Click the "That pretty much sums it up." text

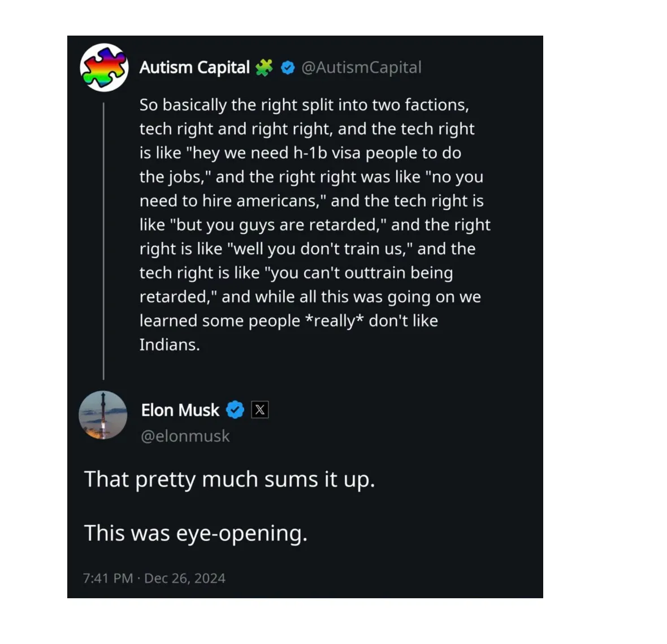pos(229,480)
